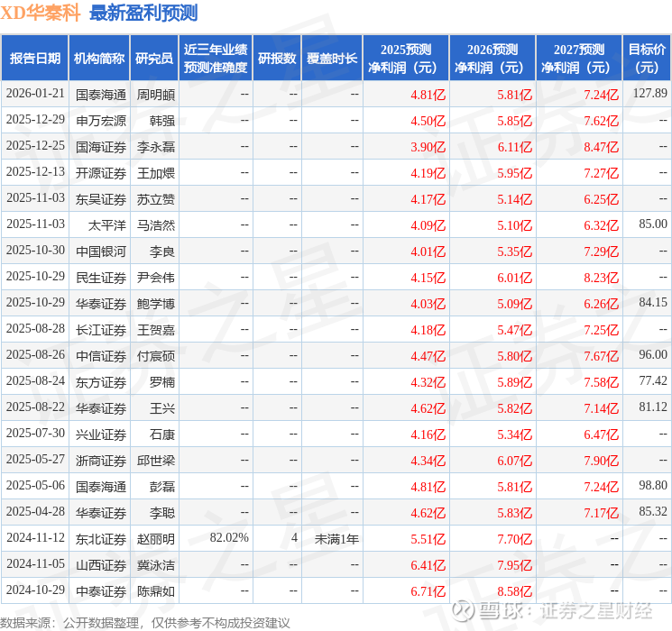
Task: Click the 目标价(元) column header
Action: tap(646, 58)
